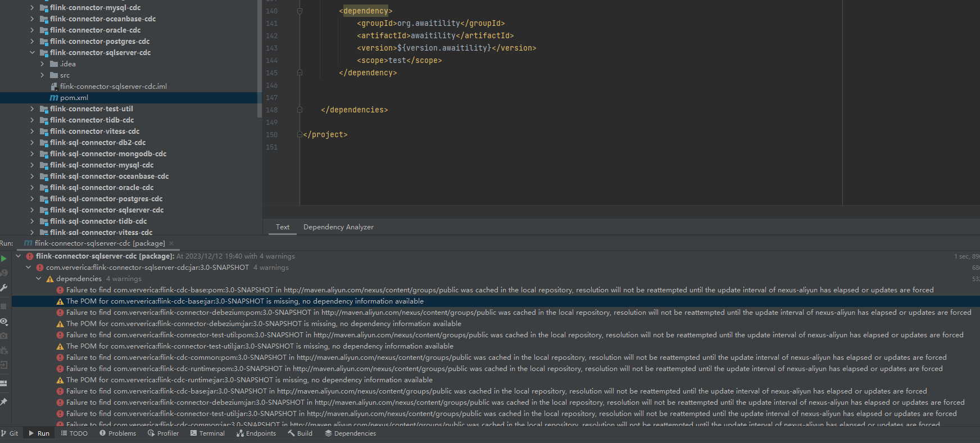Click ${version.awaitility} in editor line 143
Screen dimensions: 980x443
click(x=444, y=48)
